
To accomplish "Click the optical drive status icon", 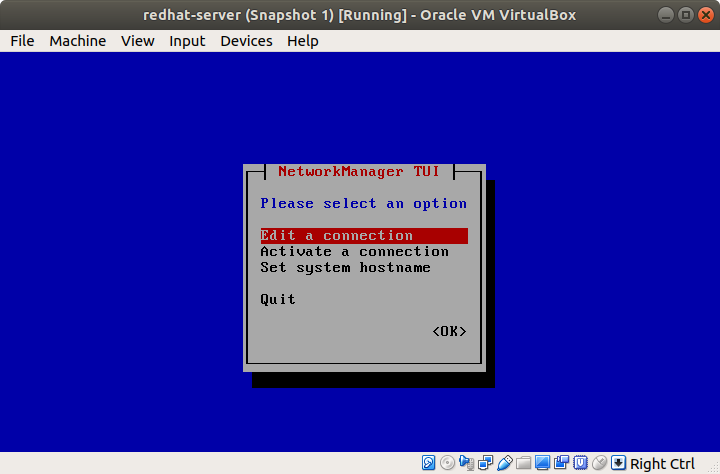I will pos(447,463).
